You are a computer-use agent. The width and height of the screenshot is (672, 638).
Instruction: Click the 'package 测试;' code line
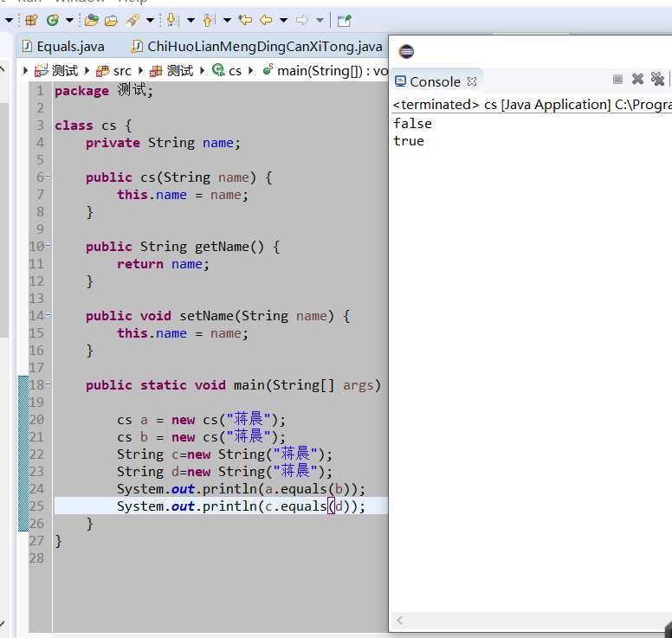click(104, 90)
